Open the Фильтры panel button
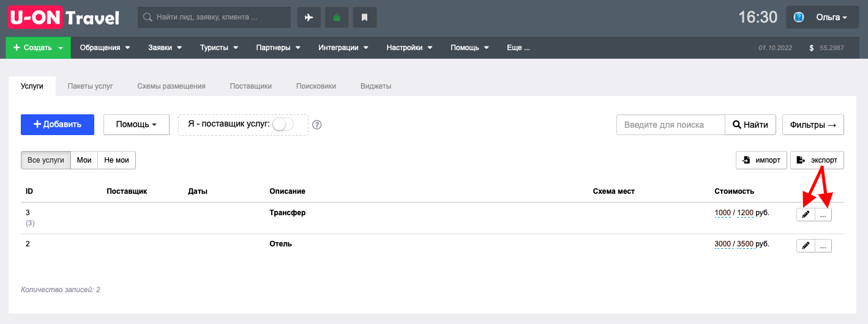 point(813,125)
